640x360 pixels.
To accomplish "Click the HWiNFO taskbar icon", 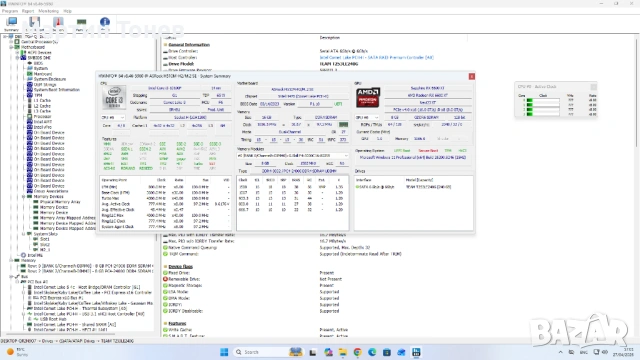I will pos(416,352).
